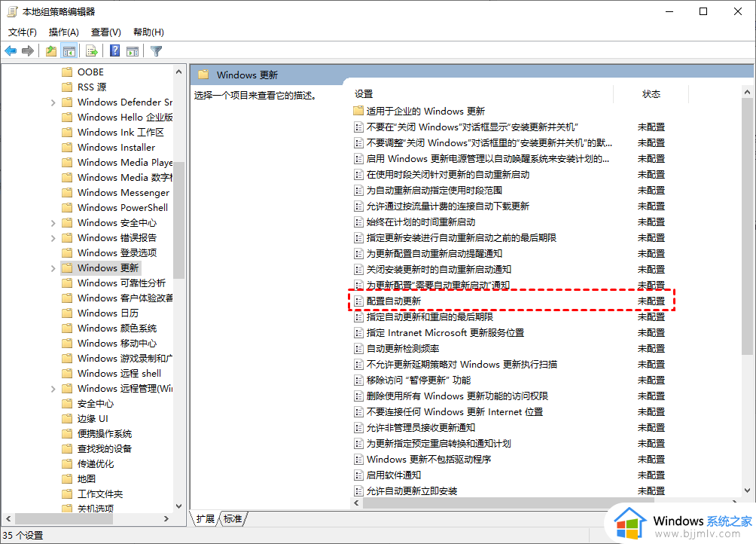Click the tree pane scroll-down arrow
Image resolution: width=756 pixels, height=544 pixels.
pyautogui.click(x=179, y=506)
